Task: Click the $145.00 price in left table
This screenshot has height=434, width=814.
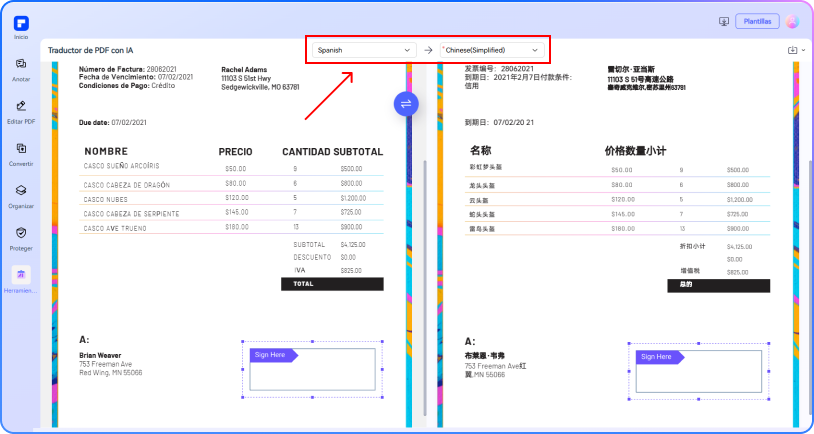Action: [x=237, y=212]
